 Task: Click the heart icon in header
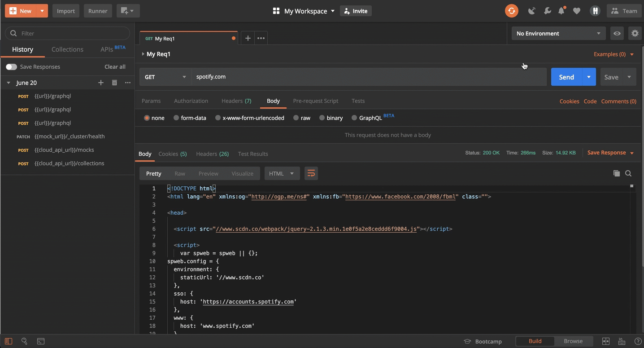577,11
